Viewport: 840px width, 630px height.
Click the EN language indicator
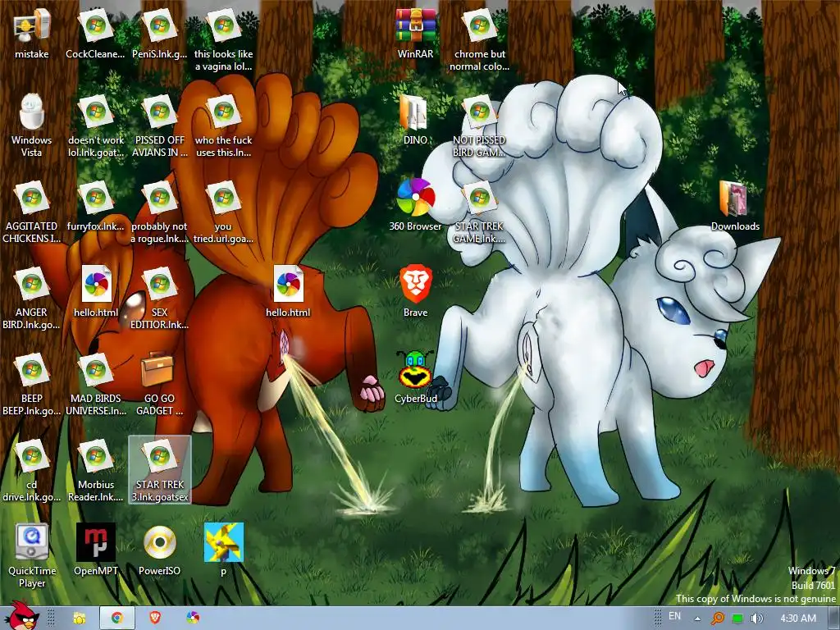(x=674, y=616)
